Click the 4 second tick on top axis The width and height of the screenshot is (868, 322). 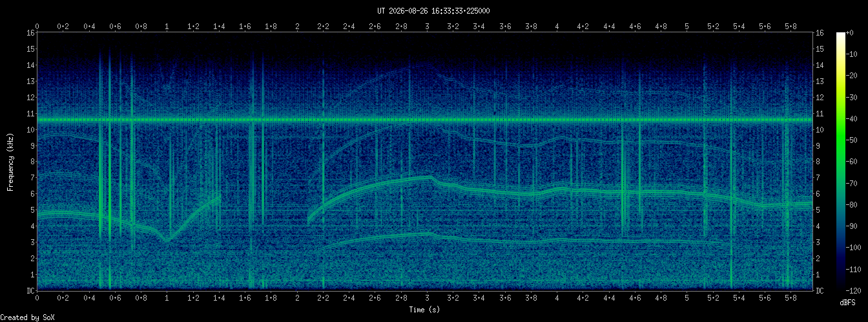pyautogui.click(x=557, y=27)
